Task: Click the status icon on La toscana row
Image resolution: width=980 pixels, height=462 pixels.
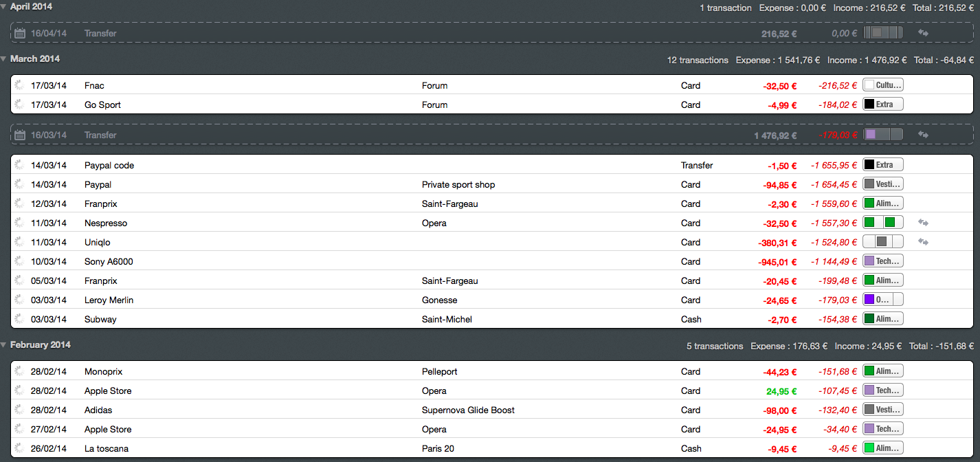Action: (x=19, y=448)
